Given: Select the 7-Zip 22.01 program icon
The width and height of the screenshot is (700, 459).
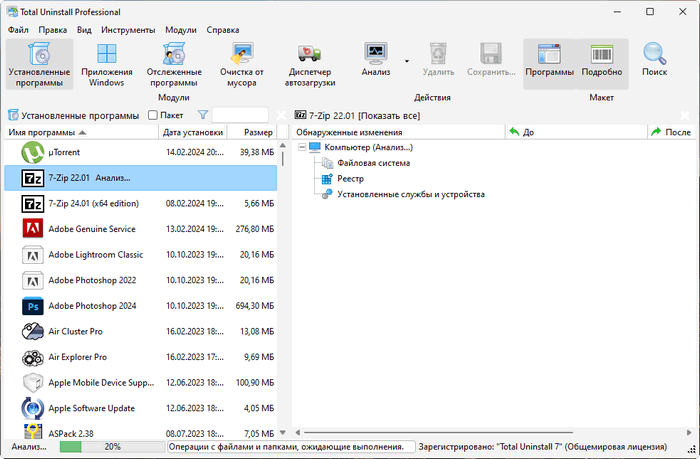Looking at the screenshot, I should tap(33, 178).
